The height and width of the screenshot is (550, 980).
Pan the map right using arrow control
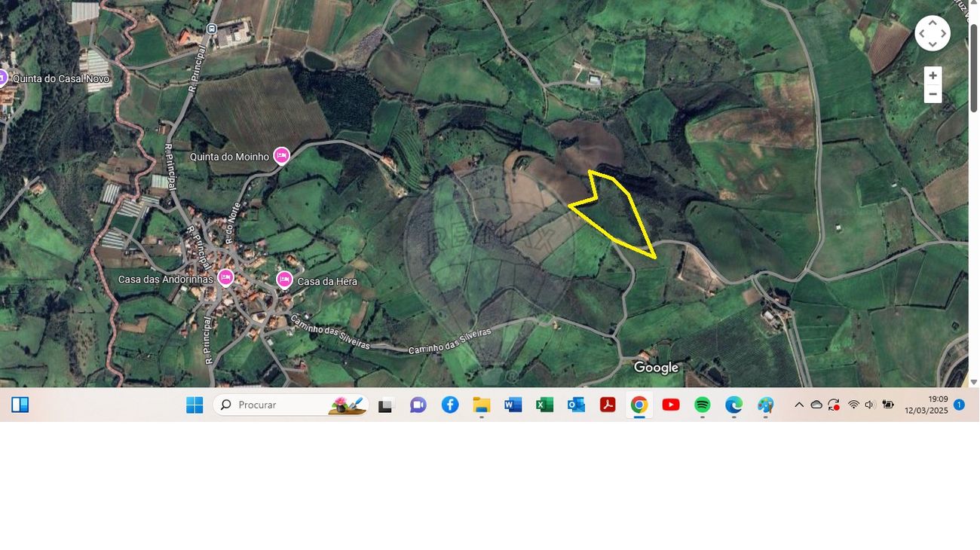point(943,34)
